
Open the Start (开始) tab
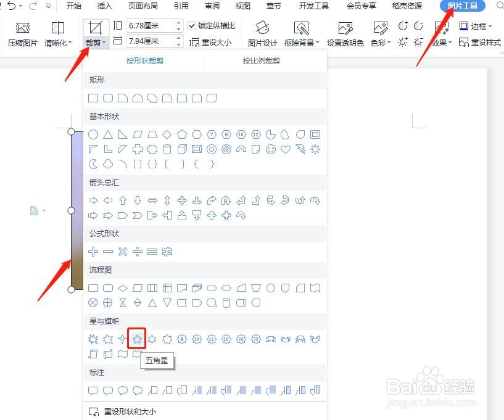click(x=73, y=6)
